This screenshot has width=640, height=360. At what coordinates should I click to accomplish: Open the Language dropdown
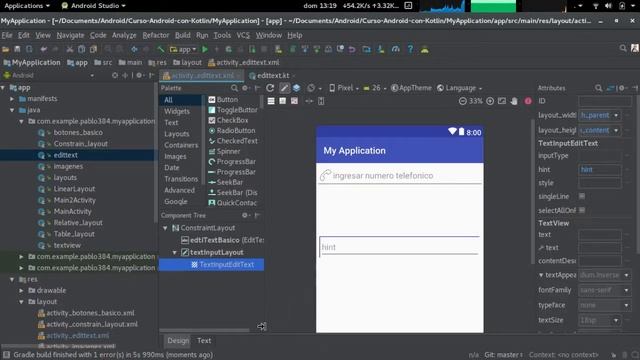click(x=460, y=88)
